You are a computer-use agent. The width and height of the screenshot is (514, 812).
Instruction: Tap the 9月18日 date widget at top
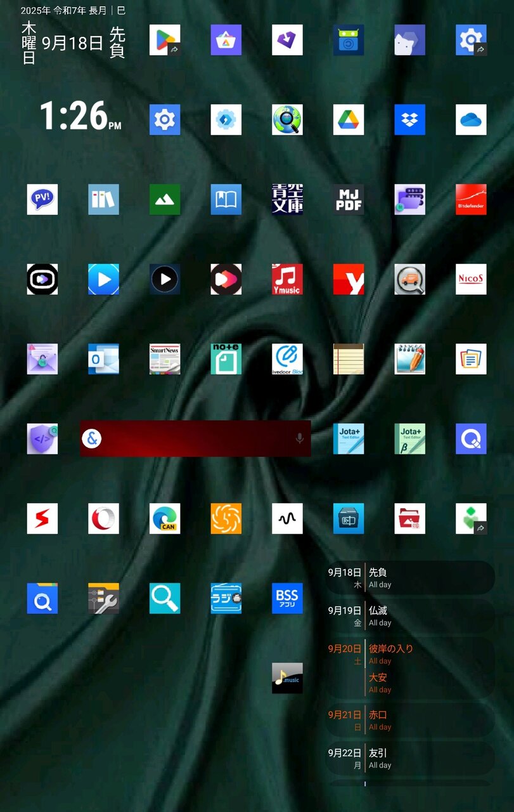(72, 43)
